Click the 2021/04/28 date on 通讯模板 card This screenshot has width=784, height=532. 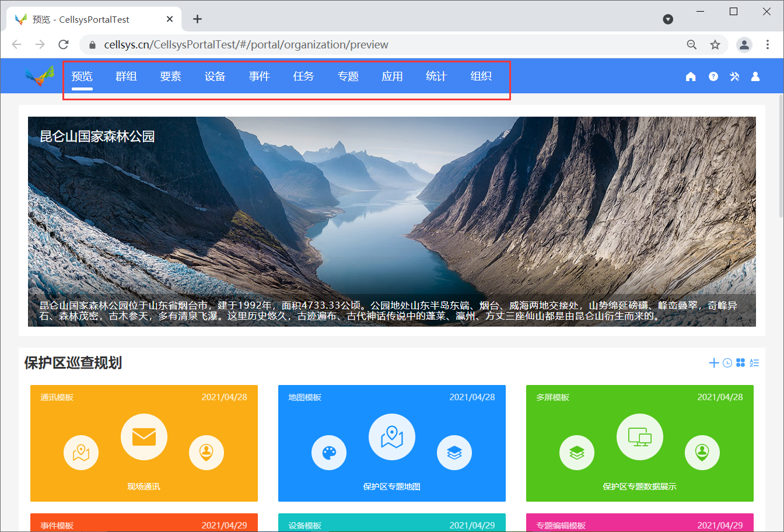(x=225, y=397)
